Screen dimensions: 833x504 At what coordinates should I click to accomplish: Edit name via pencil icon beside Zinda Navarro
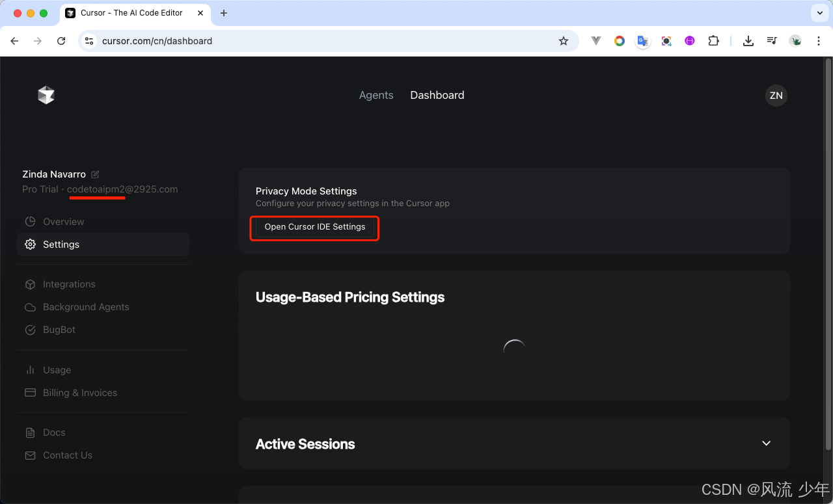pos(95,174)
